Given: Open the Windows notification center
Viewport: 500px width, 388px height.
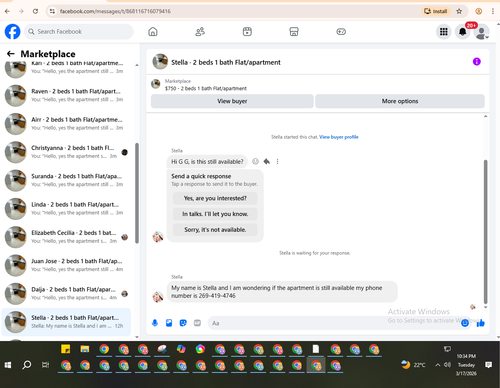Looking at the screenshot, I should point(489,365).
